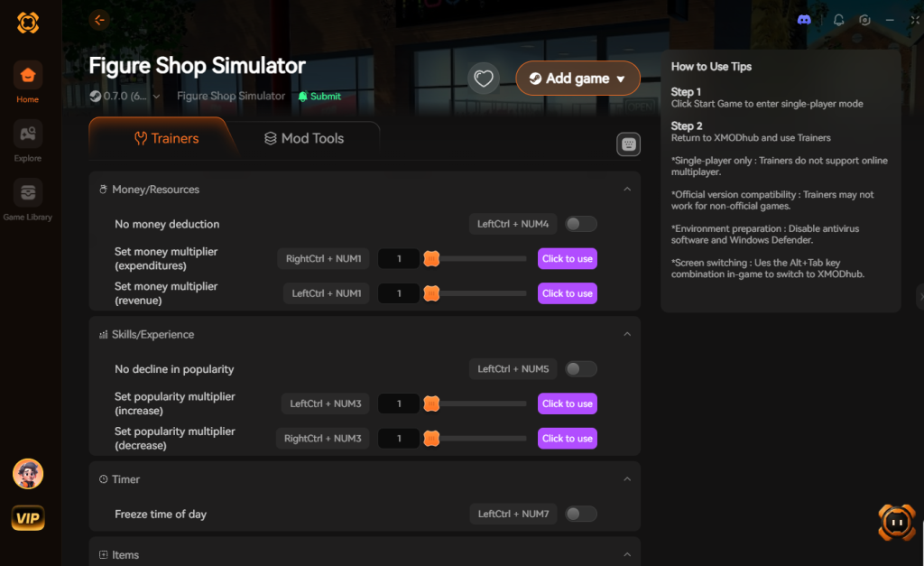Collapse the Items section

[627, 555]
